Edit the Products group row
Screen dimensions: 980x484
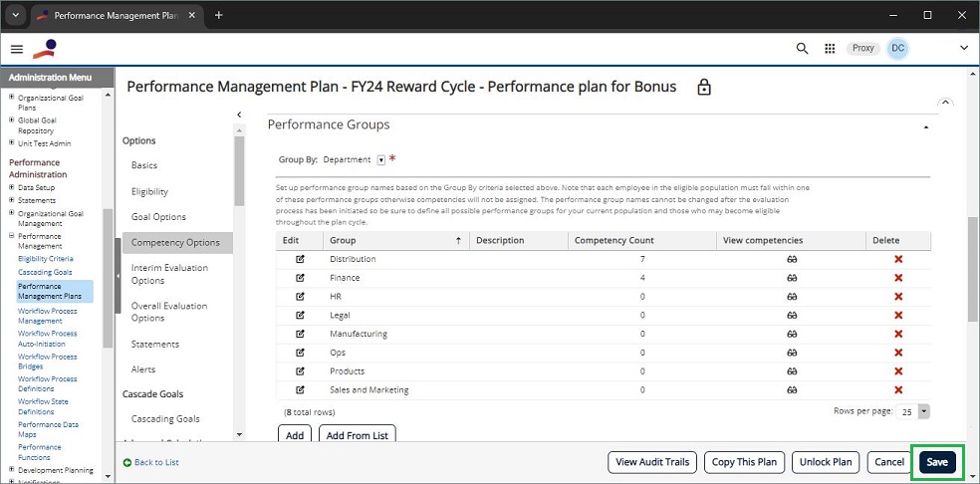300,371
